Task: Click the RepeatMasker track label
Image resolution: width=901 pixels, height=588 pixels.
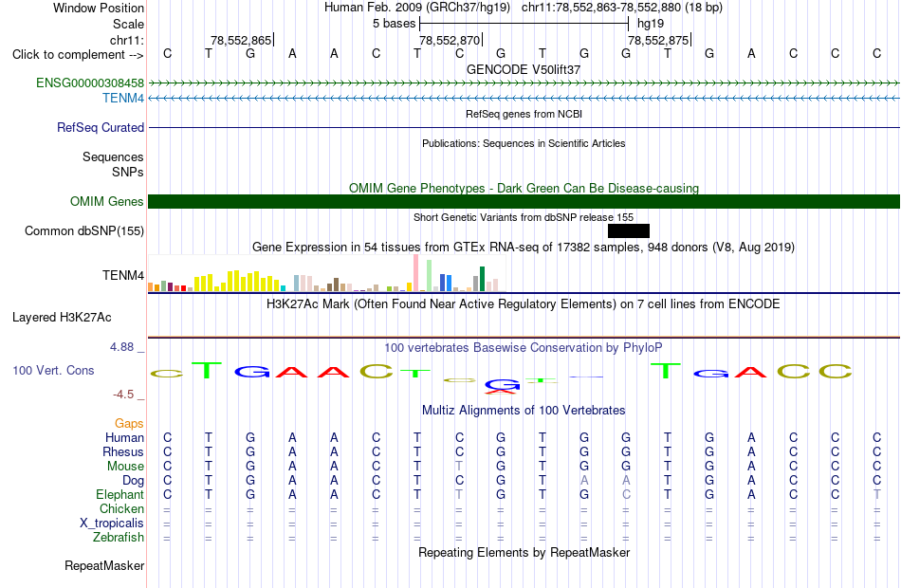Action: 104,566
